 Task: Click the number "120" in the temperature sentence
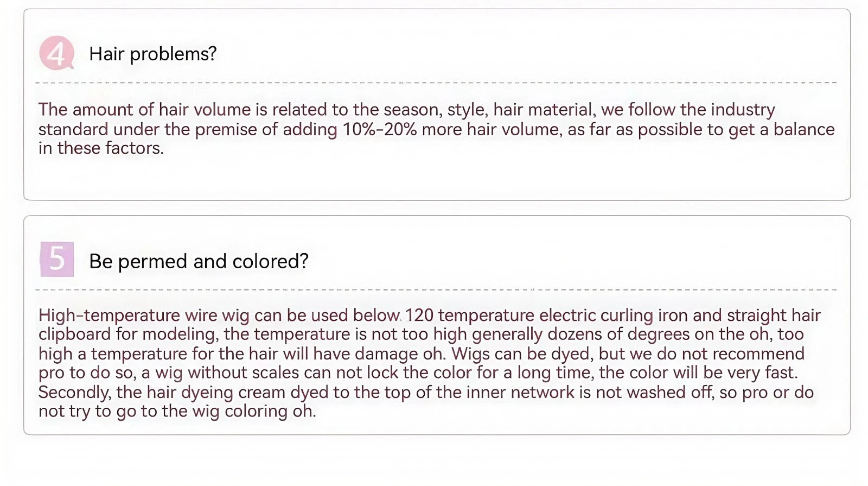[x=419, y=315]
